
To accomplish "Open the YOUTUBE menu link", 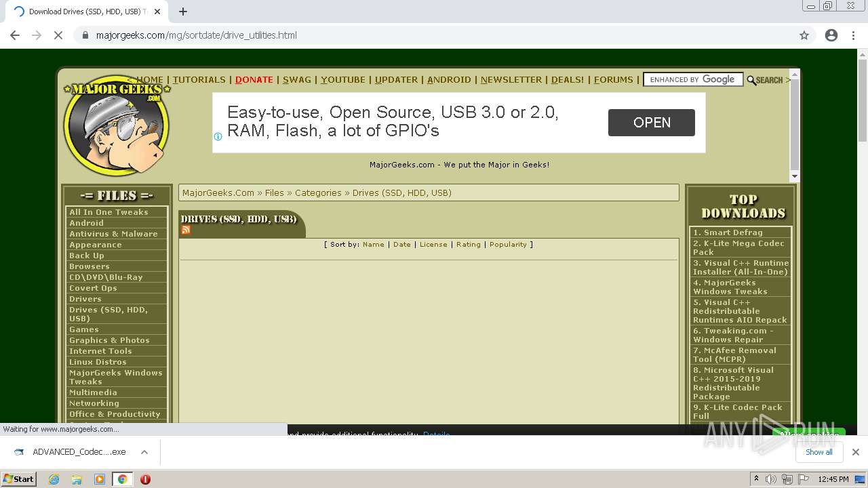I will point(343,80).
